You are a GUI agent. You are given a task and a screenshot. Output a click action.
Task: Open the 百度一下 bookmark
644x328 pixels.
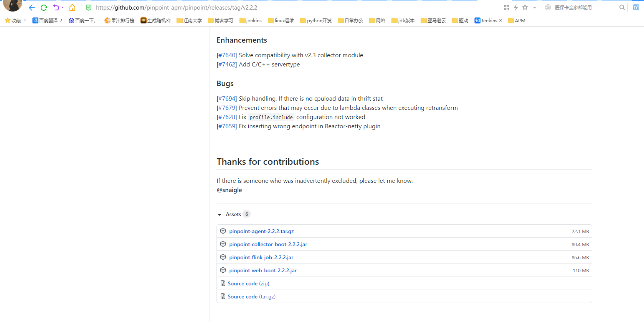tap(82, 21)
